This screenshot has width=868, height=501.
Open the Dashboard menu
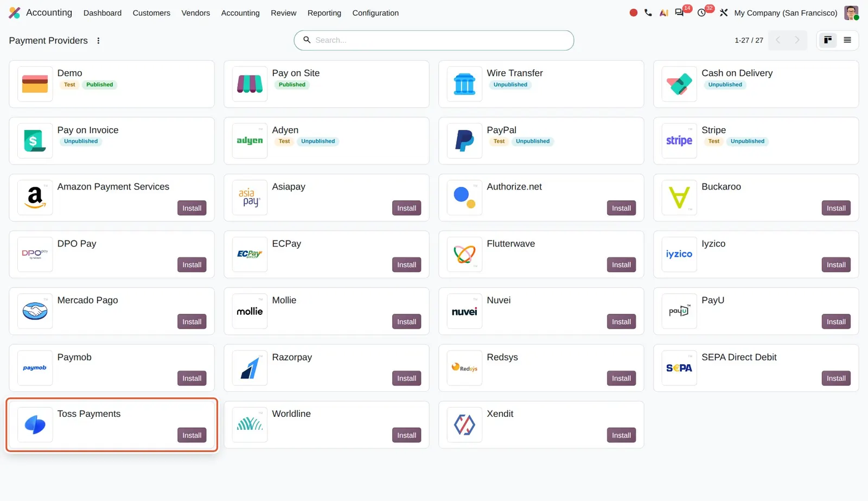(103, 13)
